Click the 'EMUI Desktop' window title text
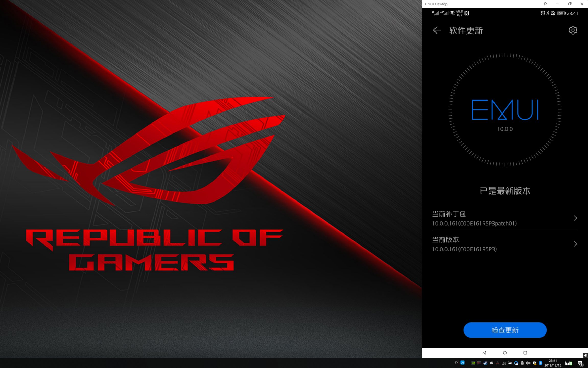 (x=436, y=4)
